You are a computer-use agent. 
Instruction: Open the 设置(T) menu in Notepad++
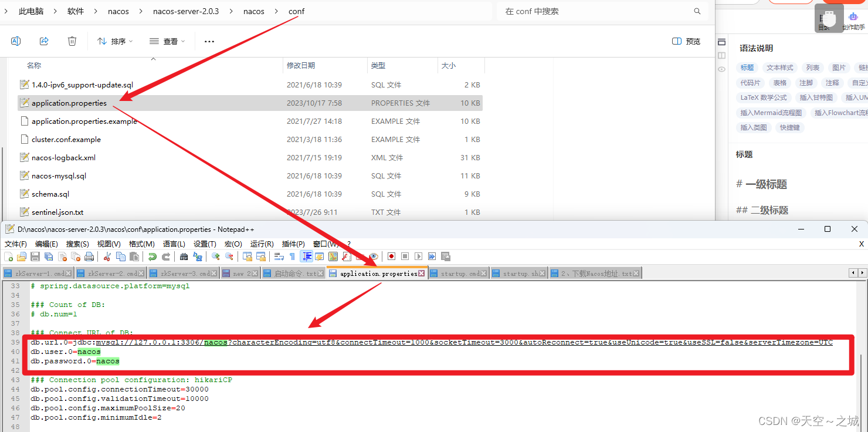205,244
